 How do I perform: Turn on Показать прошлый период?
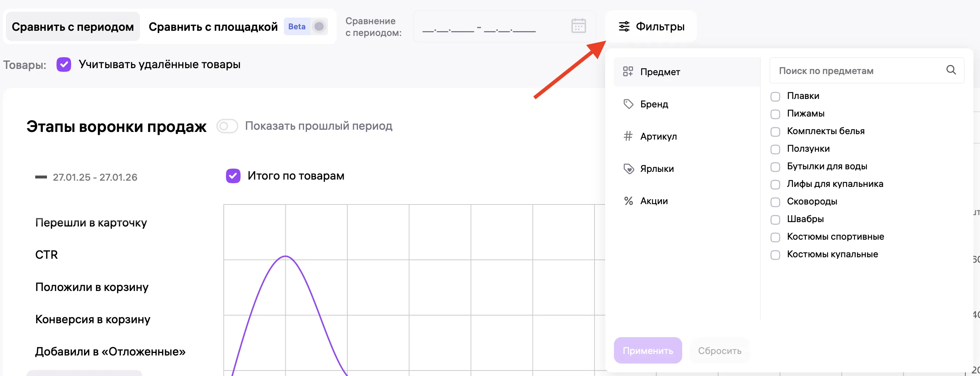pos(227,126)
